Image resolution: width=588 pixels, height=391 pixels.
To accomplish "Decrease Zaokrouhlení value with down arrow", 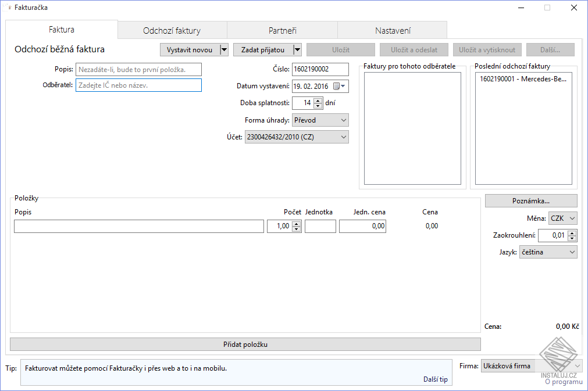I will tap(572, 238).
